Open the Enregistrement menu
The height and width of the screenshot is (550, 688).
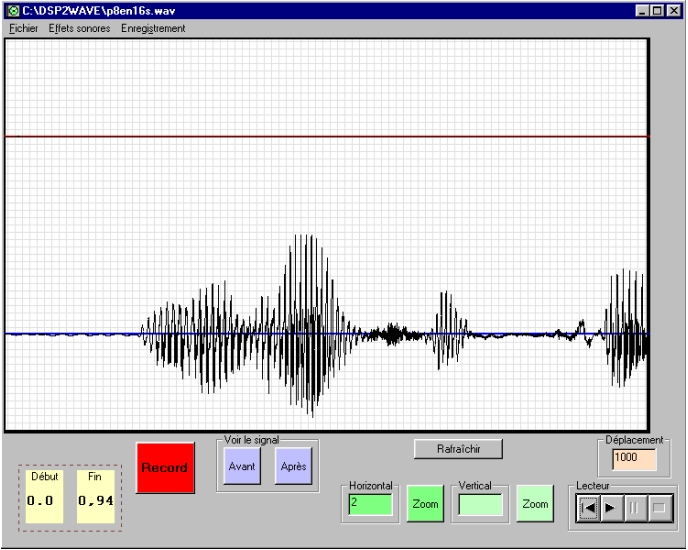(x=153, y=29)
